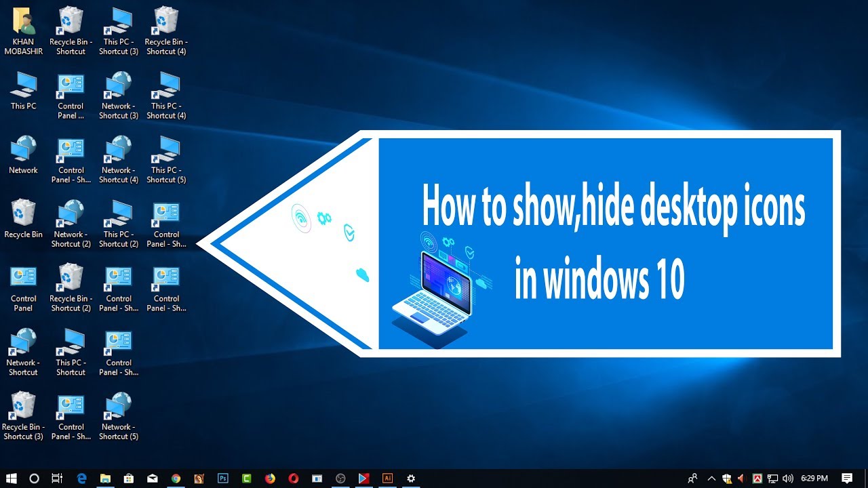Image resolution: width=868 pixels, height=488 pixels.
Task: Open the network status tray icon
Action: (772, 478)
